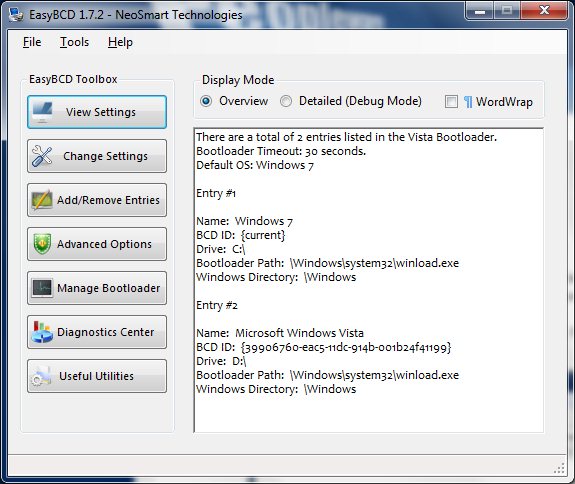This screenshot has height=484, width=575.
Task: Open the Tools menu
Action: 74,42
